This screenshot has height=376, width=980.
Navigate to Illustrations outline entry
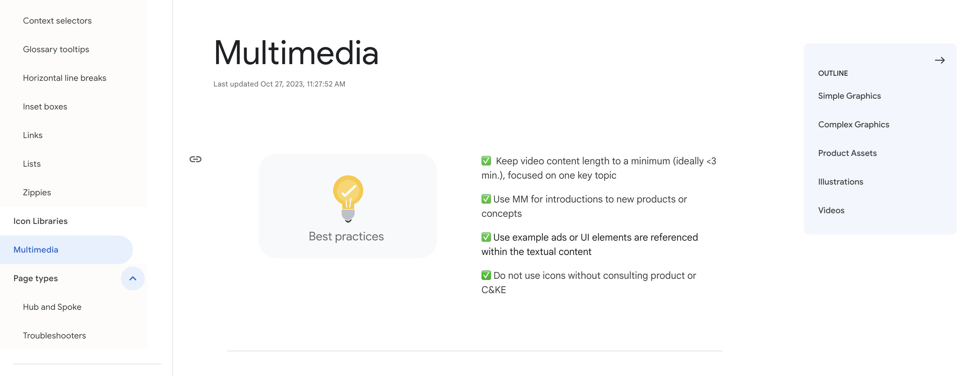840,182
